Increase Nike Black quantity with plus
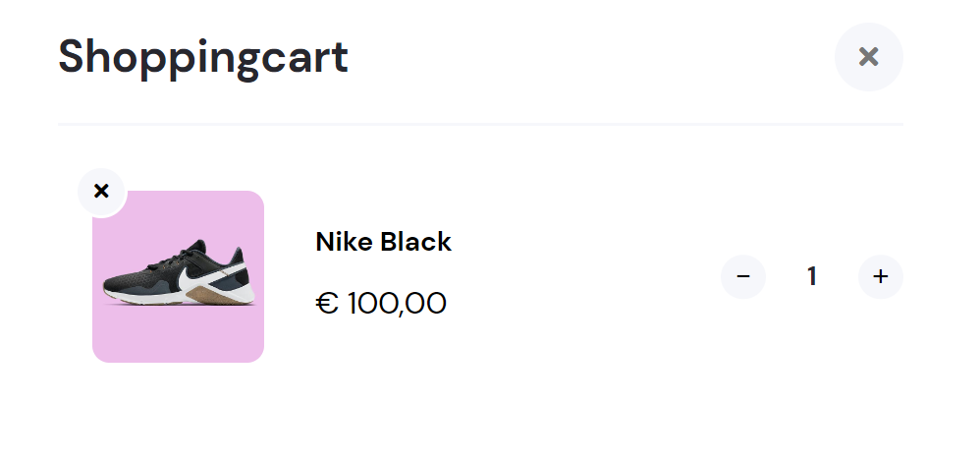The height and width of the screenshot is (463, 980). [x=880, y=276]
